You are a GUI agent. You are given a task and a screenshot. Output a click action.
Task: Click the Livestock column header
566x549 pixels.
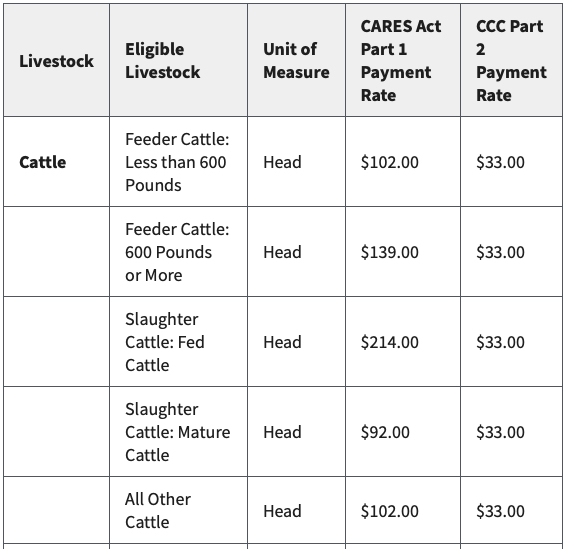click(x=56, y=61)
